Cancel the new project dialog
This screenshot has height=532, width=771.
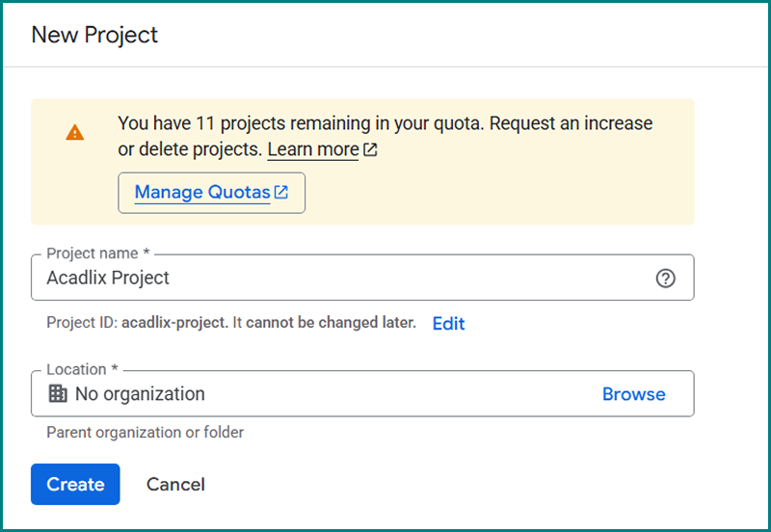coord(175,484)
